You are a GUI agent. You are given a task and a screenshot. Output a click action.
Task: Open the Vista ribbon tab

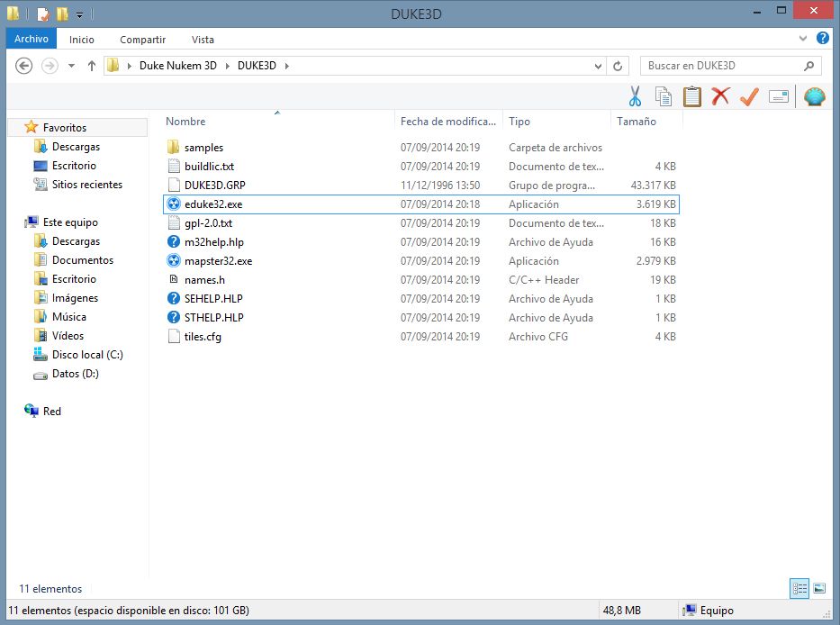pos(203,40)
